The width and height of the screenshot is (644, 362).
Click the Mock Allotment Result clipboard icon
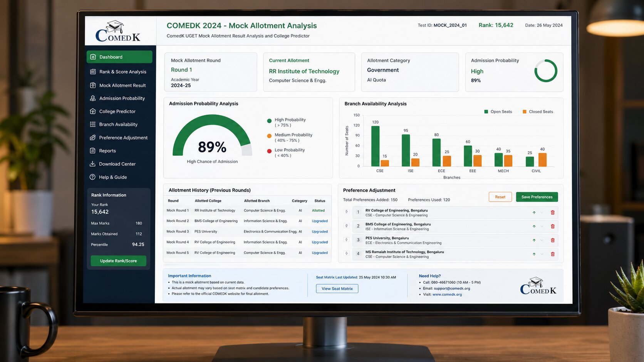(x=93, y=85)
